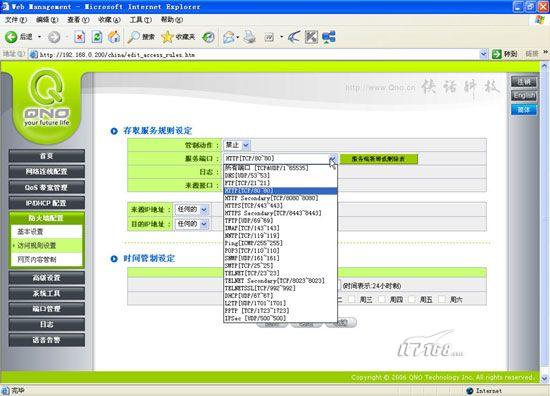This screenshot has width=550, height=396.
Task: Open the 工具 menu in menu bar
Action: pos(141,20)
